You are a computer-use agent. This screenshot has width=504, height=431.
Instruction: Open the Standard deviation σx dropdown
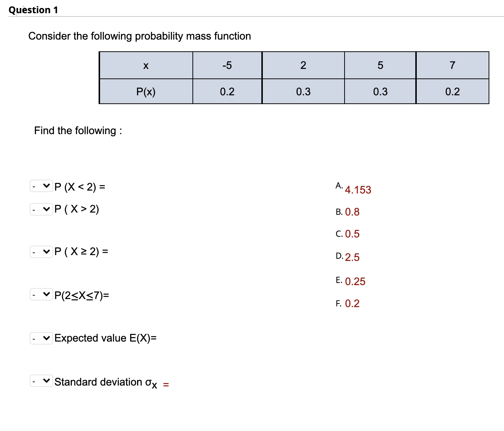[x=41, y=381]
